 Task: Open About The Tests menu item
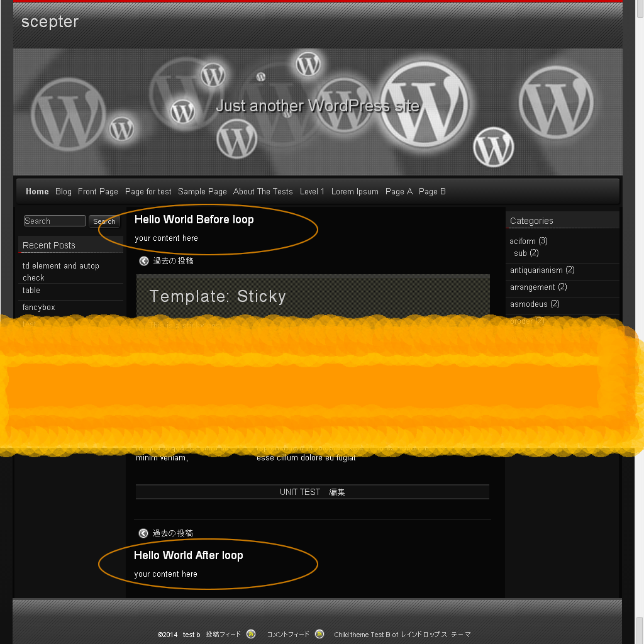point(263,191)
